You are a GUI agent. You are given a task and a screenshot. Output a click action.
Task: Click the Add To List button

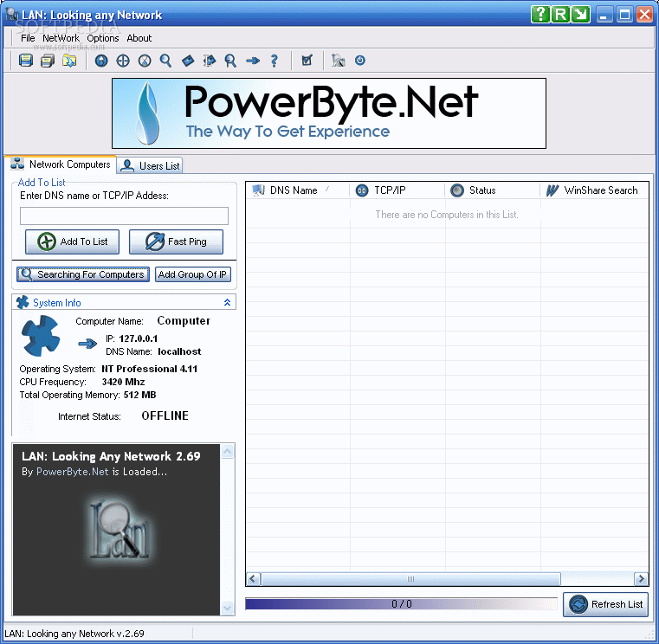[x=72, y=241]
